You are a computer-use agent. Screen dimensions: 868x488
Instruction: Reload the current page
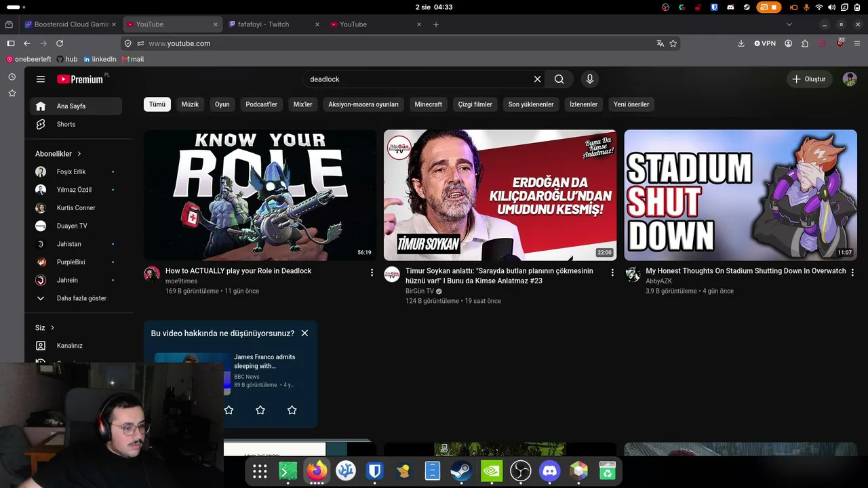tap(60, 43)
